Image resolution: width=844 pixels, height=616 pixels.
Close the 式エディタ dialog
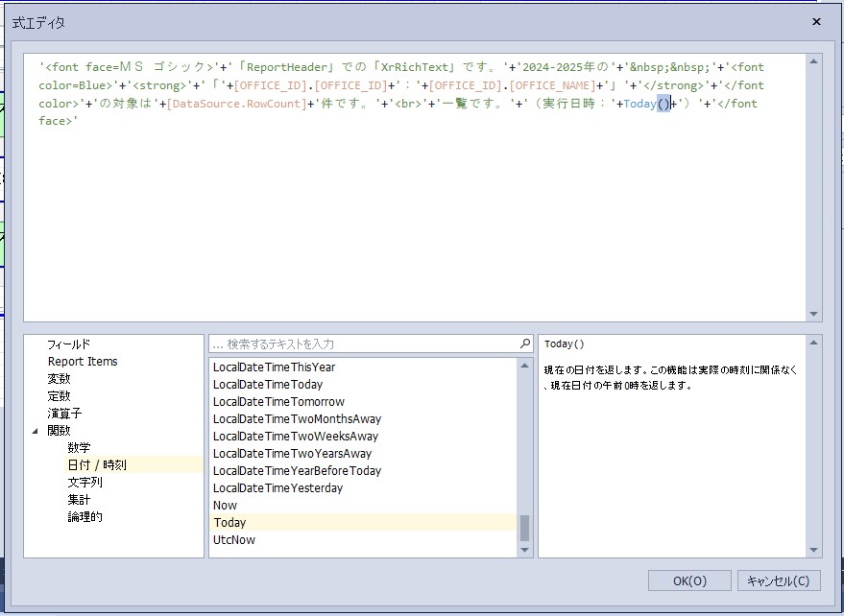click(816, 22)
